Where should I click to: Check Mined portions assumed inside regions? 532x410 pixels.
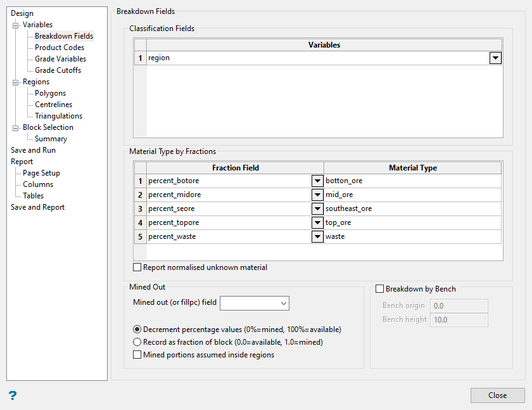[x=137, y=356]
